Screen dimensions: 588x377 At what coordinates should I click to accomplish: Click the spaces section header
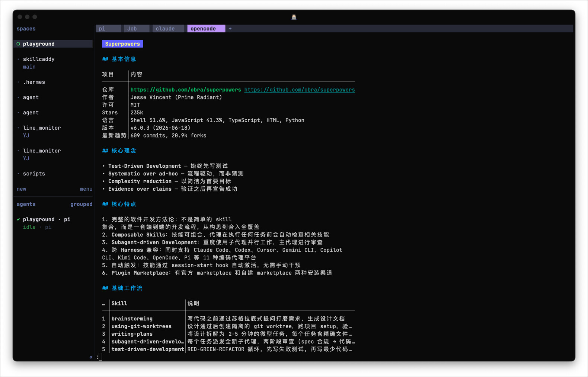click(26, 29)
